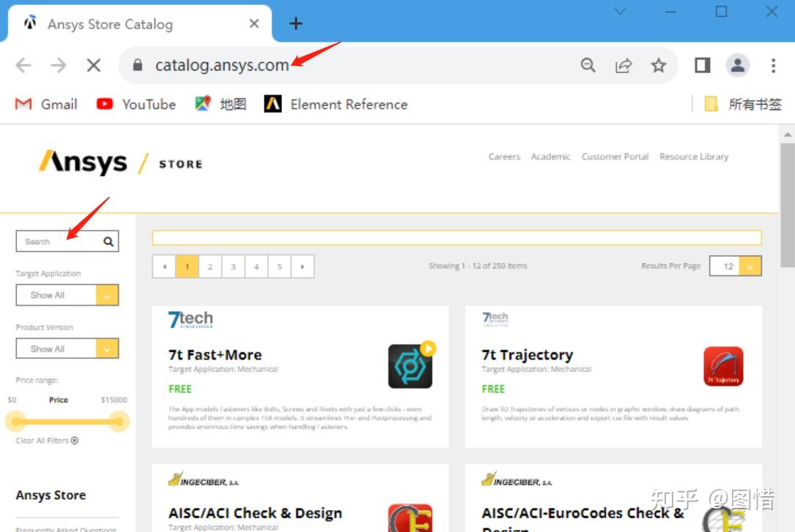The image size is (795, 532).
Task: Open a new tab with plus button
Action: coord(295,23)
